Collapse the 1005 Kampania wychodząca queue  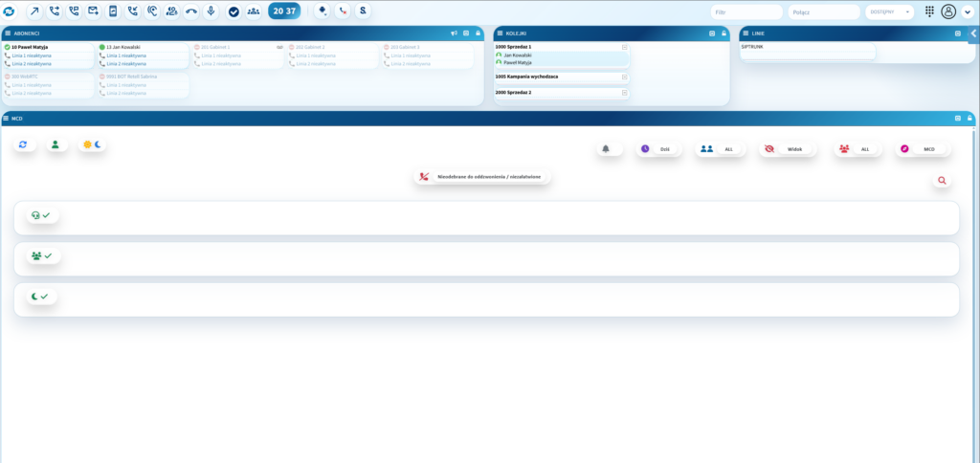[625, 76]
